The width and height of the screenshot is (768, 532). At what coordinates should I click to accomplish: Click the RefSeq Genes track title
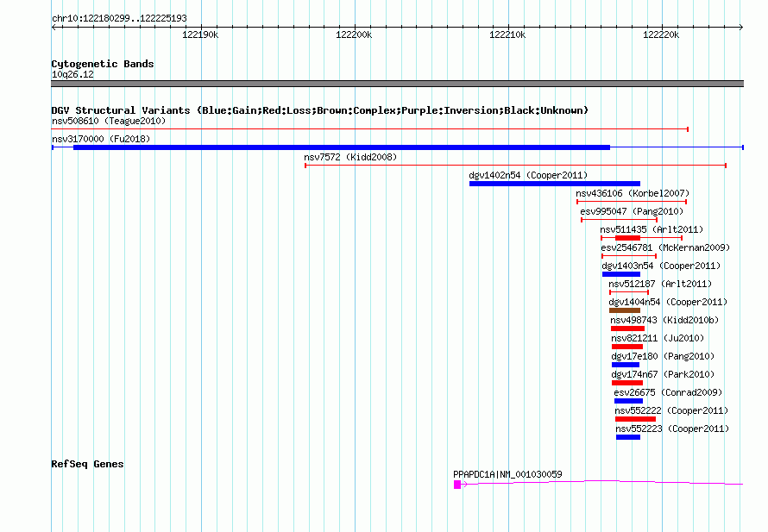click(87, 464)
